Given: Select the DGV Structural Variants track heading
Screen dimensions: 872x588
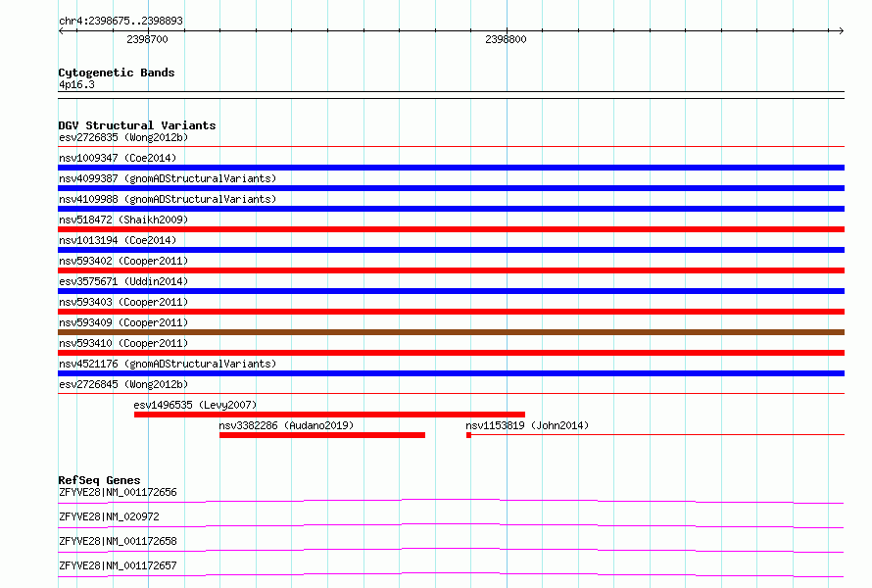Looking at the screenshot, I should 137,125.
